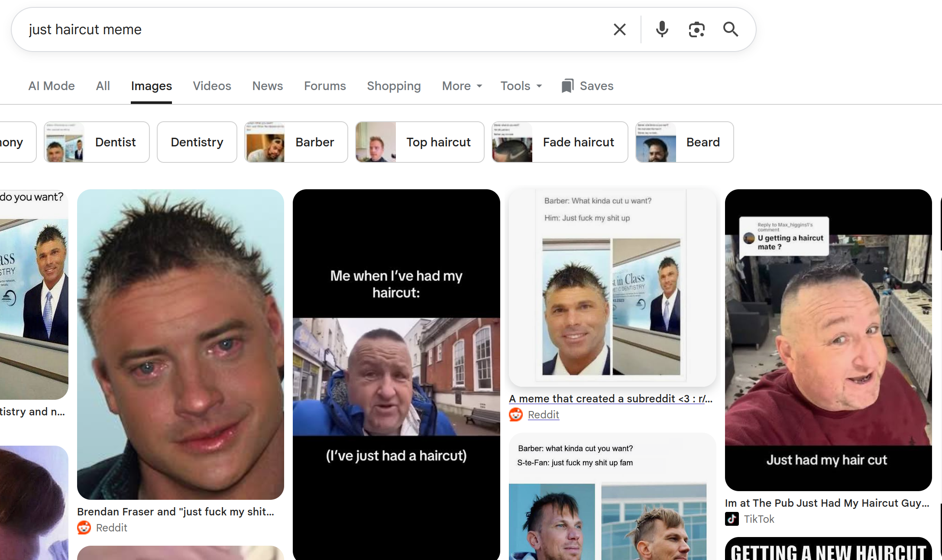942x560 pixels.
Task: Open the 'Just had my hair cut' image
Action: coord(828,340)
